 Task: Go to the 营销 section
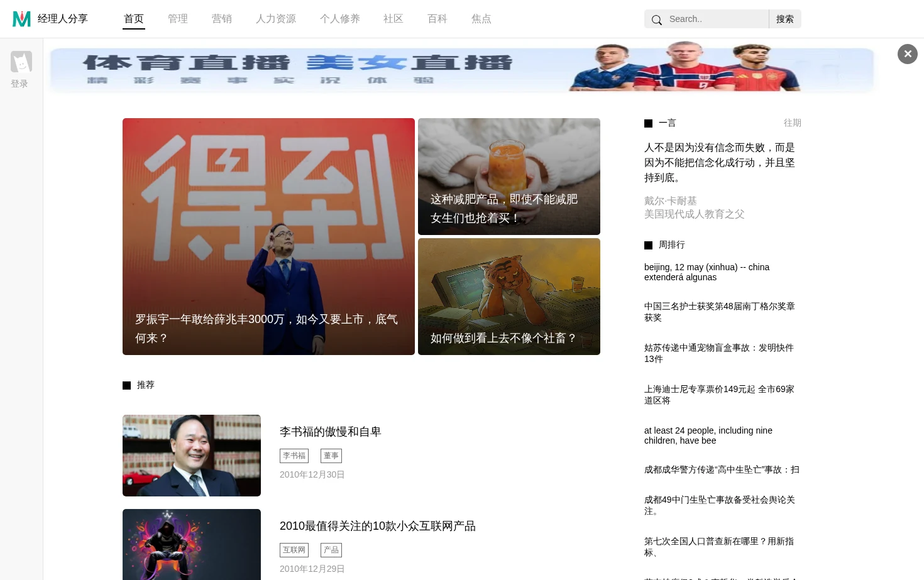pos(222,19)
